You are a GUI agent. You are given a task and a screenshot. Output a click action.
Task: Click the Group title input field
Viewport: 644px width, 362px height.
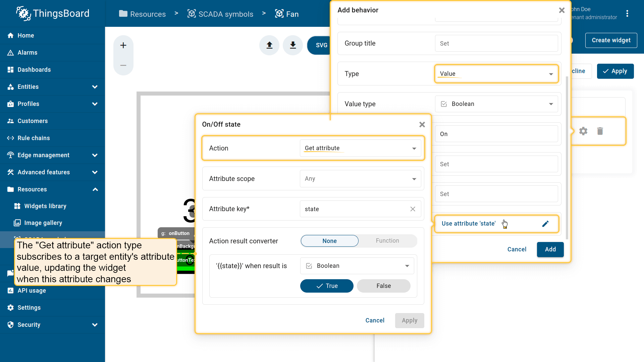pyautogui.click(x=496, y=44)
